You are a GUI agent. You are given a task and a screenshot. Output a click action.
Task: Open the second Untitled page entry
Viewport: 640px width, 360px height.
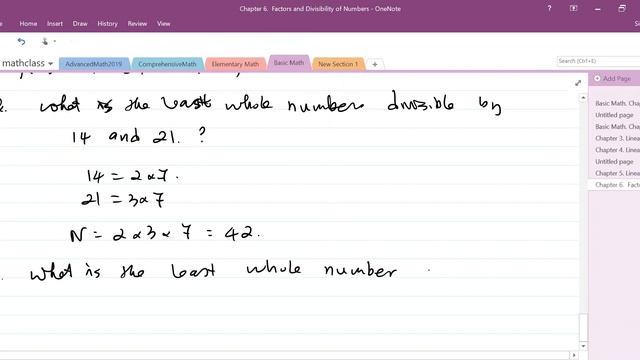click(x=614, y=162)
